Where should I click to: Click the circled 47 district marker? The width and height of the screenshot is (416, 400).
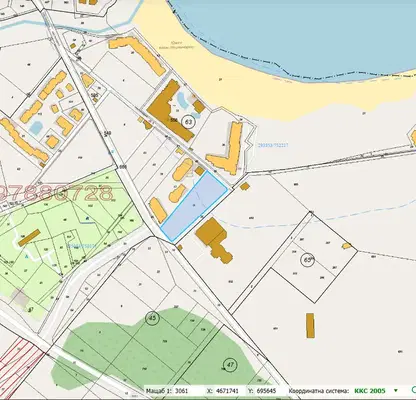tap(230, 364)
